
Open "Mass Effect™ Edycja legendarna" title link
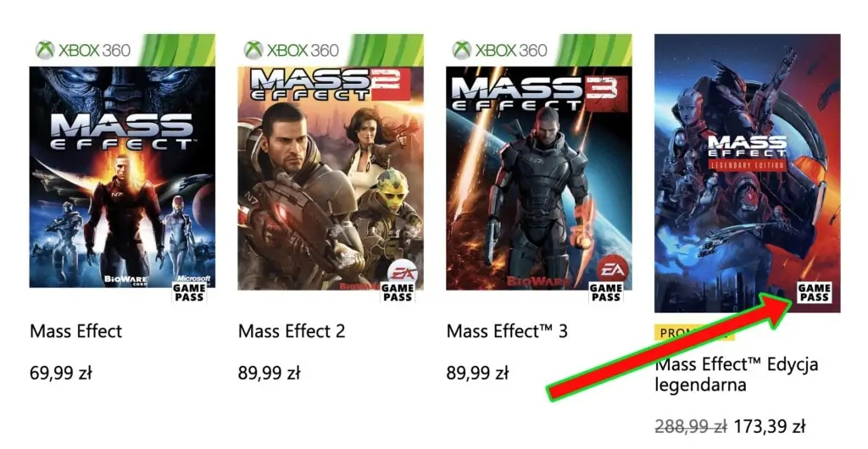click(737, 374)
